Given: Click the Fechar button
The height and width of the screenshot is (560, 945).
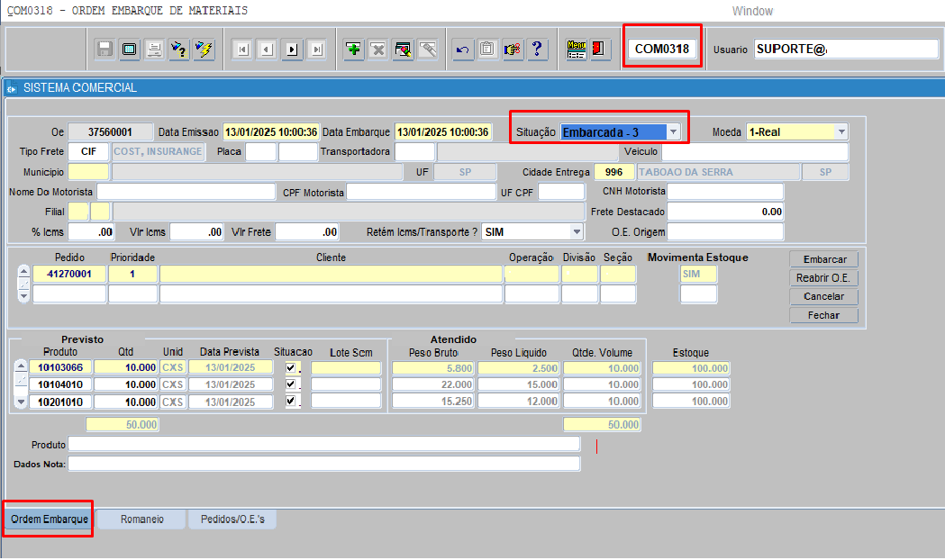Looking at the screenshot, I should click(824, 315).
